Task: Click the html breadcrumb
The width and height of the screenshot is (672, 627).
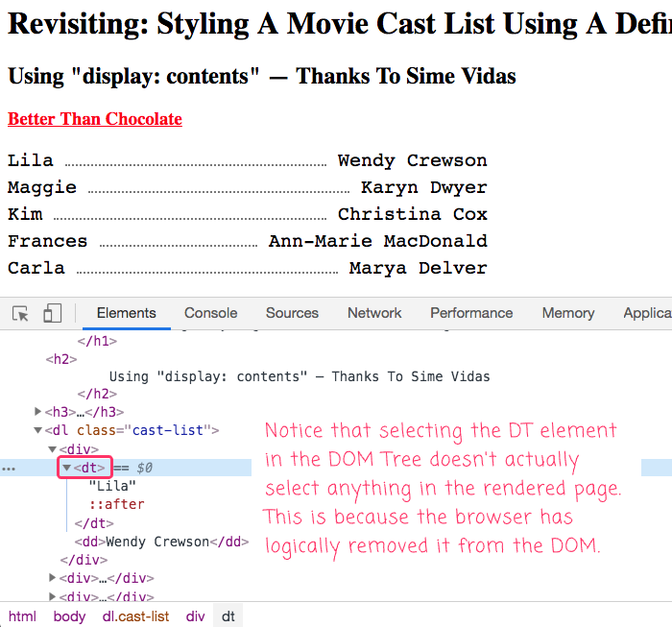Action: click(x=22, y=616)
